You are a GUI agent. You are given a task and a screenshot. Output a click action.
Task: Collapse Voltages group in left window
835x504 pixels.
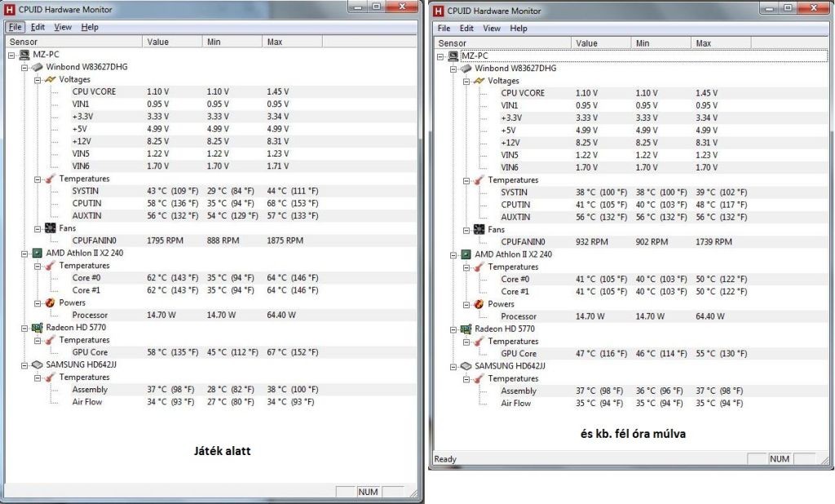[38, 80]
